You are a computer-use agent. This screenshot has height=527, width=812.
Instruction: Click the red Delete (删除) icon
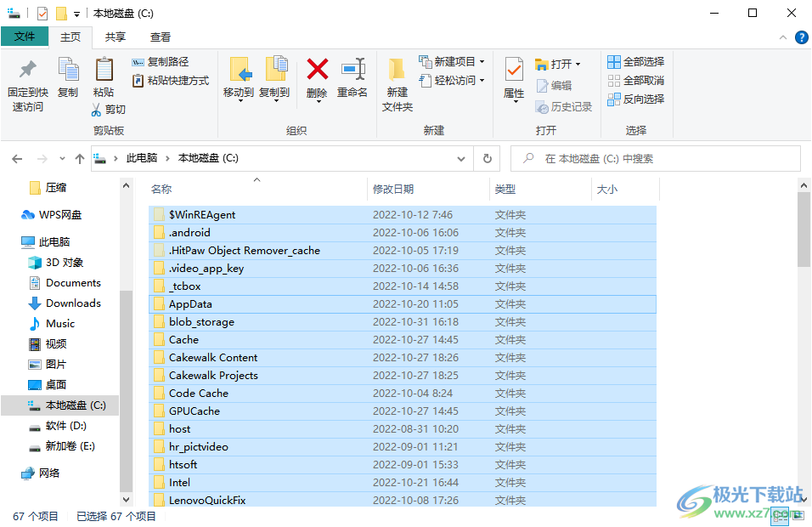[317, 70]
